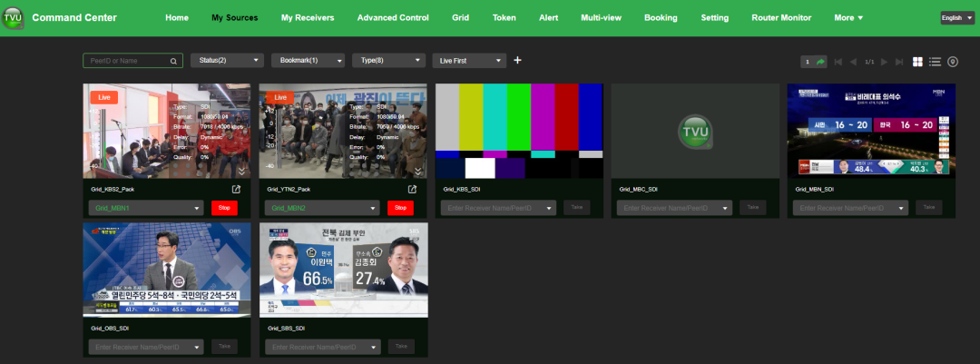Open the Advanced Control tab
Screen dimensions: 980x364
393,18
